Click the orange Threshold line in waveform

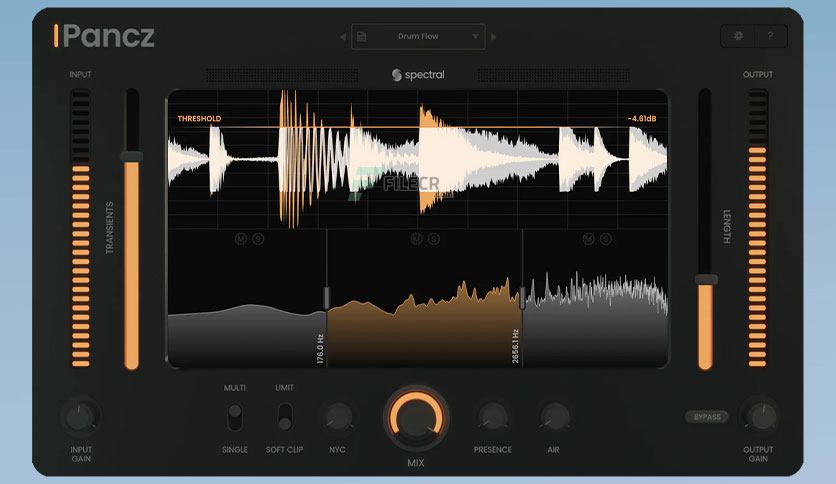coord(417,127)
